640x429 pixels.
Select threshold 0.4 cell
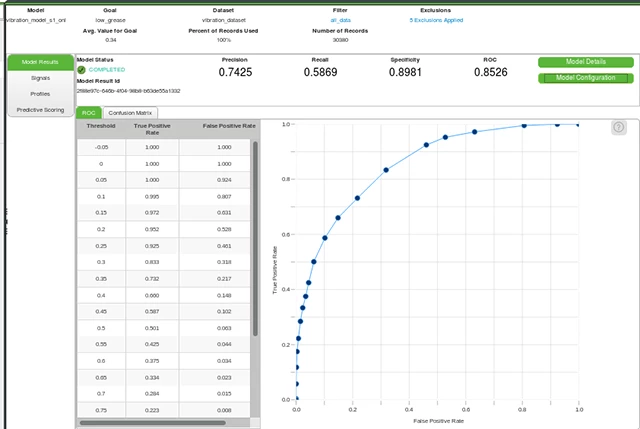click(x=101, y=295)
